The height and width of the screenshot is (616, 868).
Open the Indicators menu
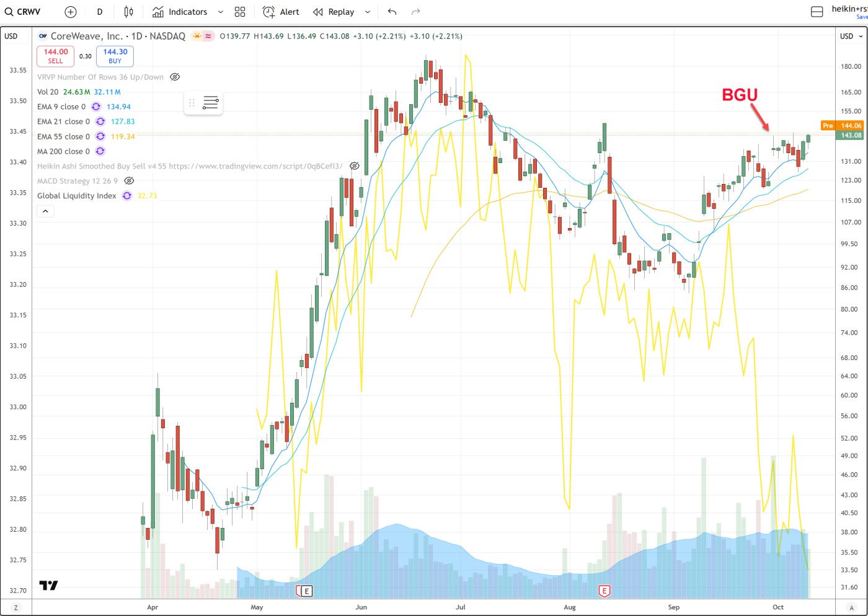(180, 12)
